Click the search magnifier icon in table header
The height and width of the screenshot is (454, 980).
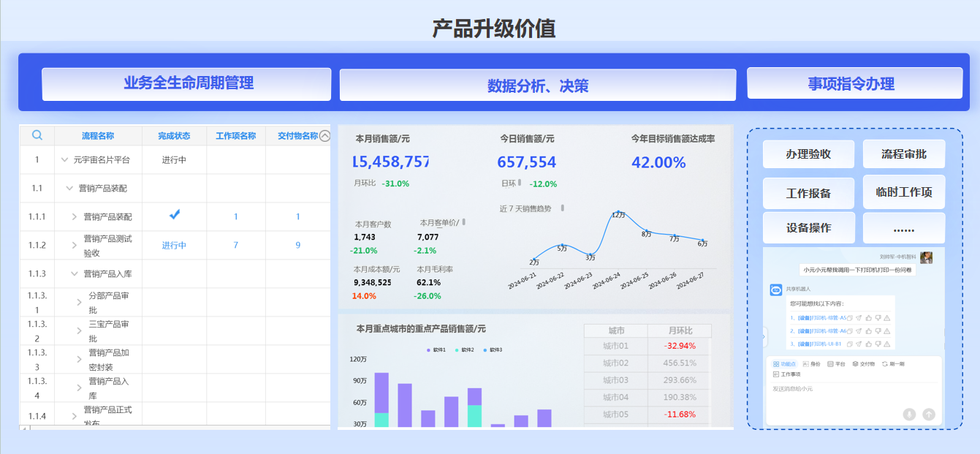(x=37, y=135)
